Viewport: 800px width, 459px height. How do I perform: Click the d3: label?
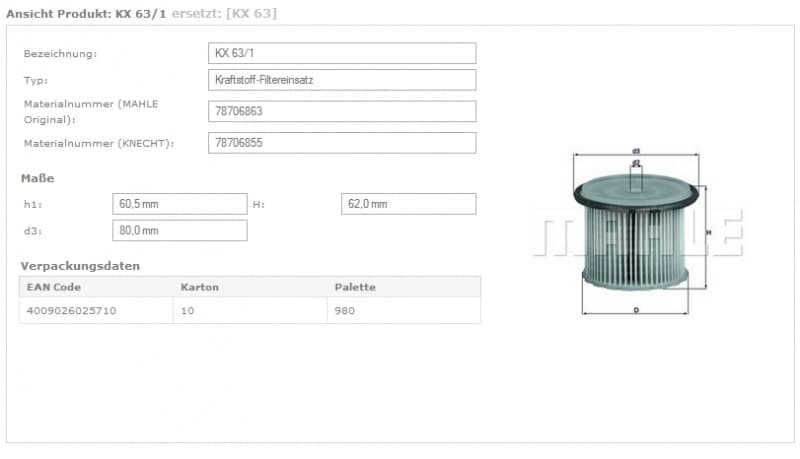pos(33,231)
